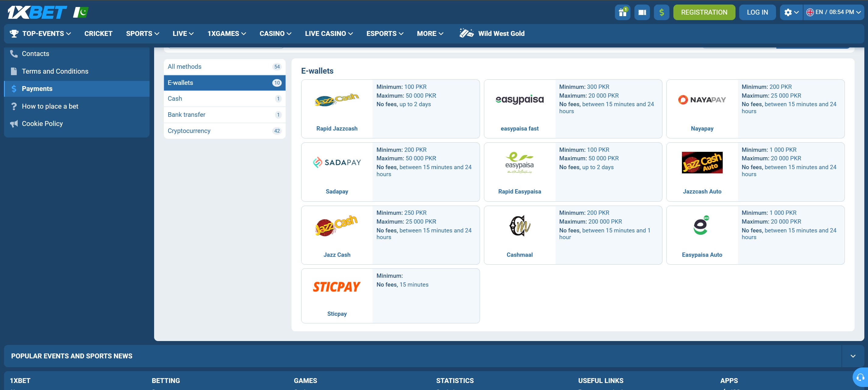Open the Sticpay label link
This screenshot has width=868, height=390.
(337, 314)
